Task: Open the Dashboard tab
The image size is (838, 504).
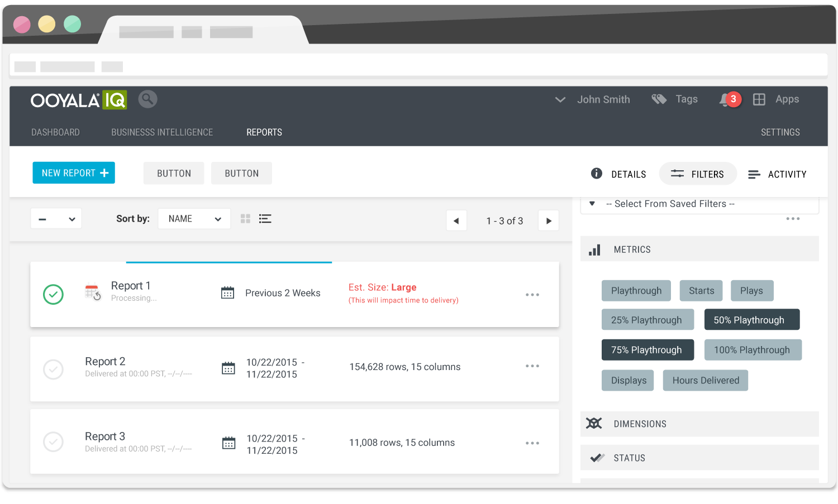Action: [55, 132]
